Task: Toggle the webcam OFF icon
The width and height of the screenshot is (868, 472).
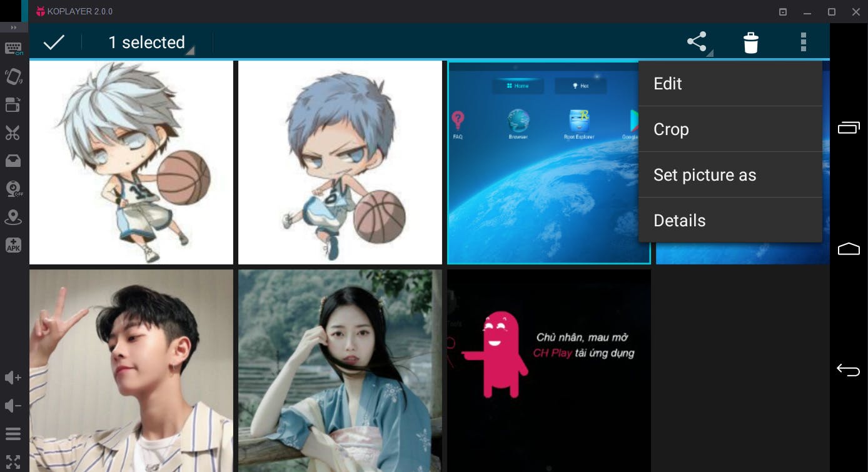Action: point(13,189)
